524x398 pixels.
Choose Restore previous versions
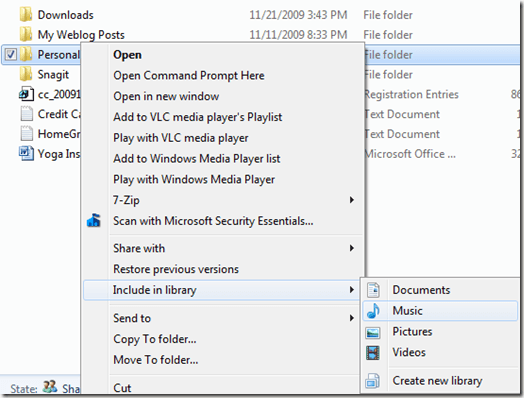coord(176,269)
